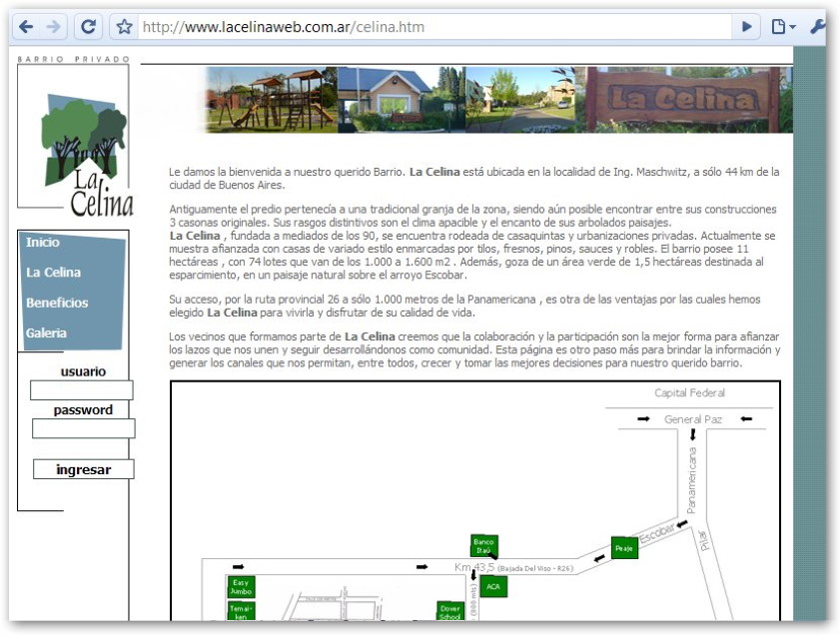840x635 pixels.
Task: Go back with the browser back arrow
Action: click(x=26, y=26)
